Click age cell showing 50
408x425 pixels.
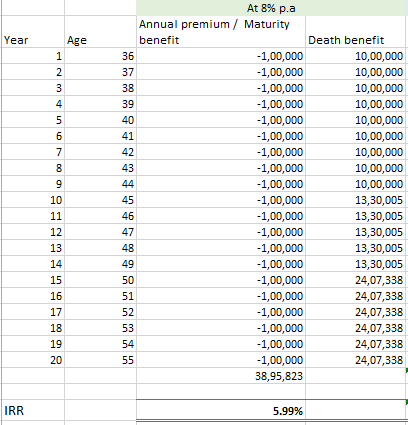pyautogui.click(x=100, y=280)
